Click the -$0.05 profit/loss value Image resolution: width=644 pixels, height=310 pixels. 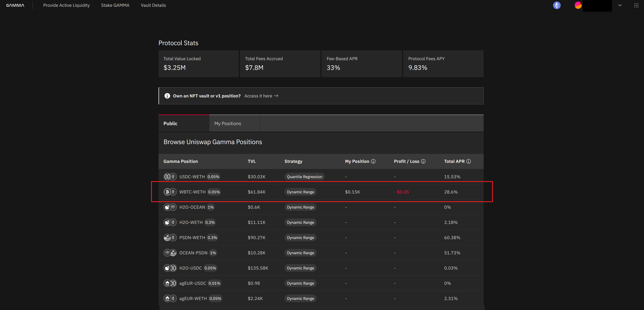[x=402, y=192]
